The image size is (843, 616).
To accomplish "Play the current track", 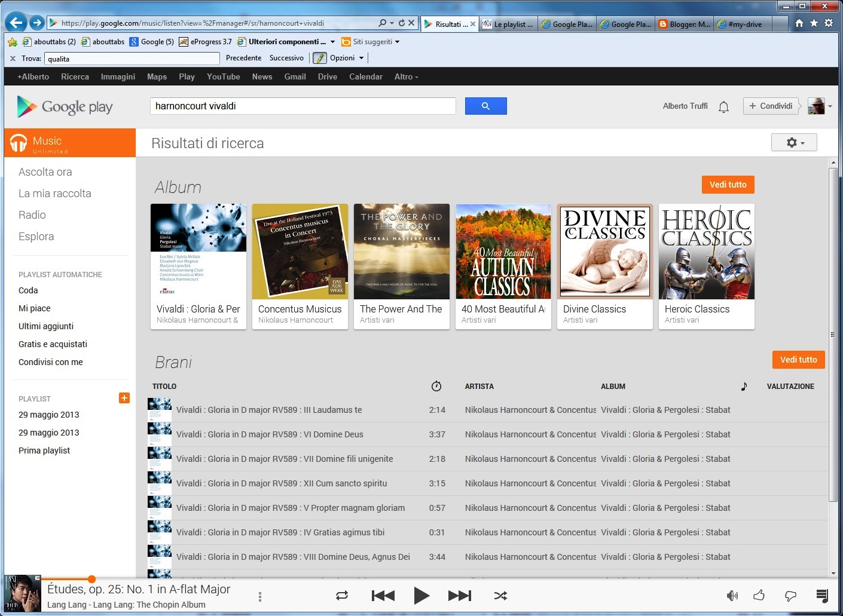I will point(421,596).
